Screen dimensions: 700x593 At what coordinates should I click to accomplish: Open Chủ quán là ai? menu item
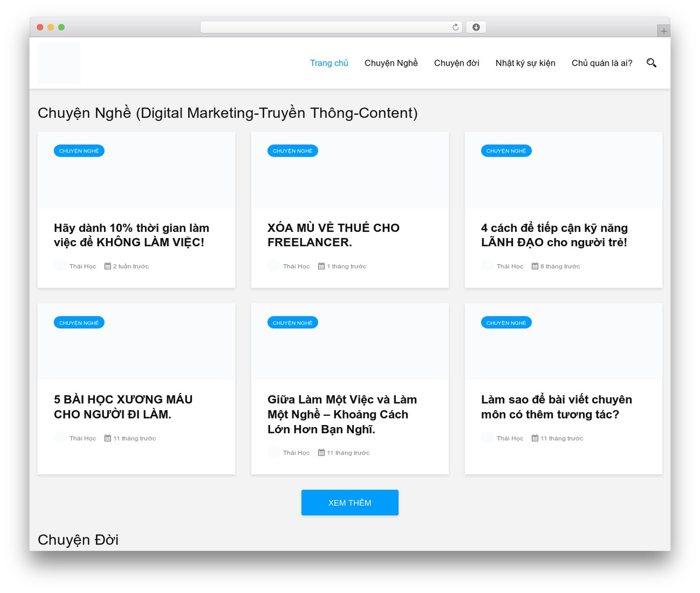coord(602,63)
